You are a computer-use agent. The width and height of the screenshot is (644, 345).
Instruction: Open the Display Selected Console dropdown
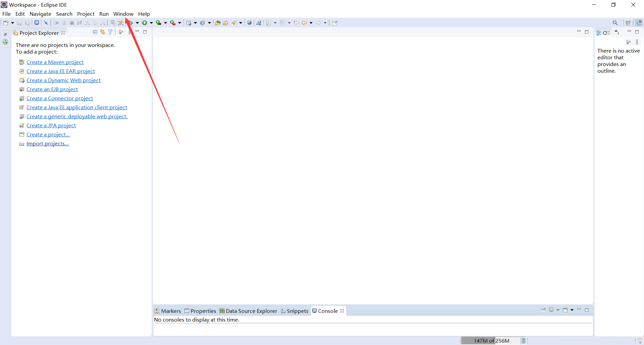(558, 310)
